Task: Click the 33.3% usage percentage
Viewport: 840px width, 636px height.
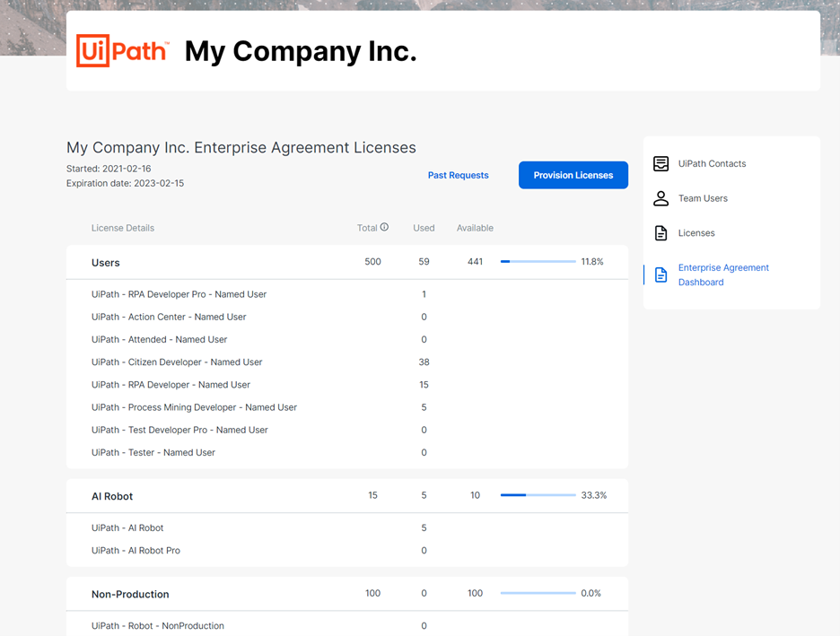Action: pos(593,495)
